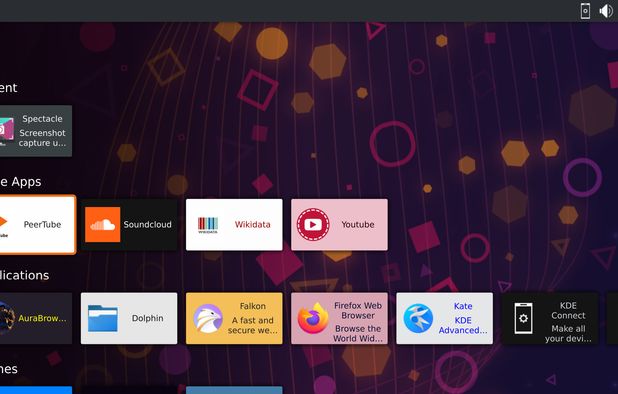This screenshot has height=394, width=618.
Task: Click the Wikidata barcode logo
Action: tap(208, 225)
